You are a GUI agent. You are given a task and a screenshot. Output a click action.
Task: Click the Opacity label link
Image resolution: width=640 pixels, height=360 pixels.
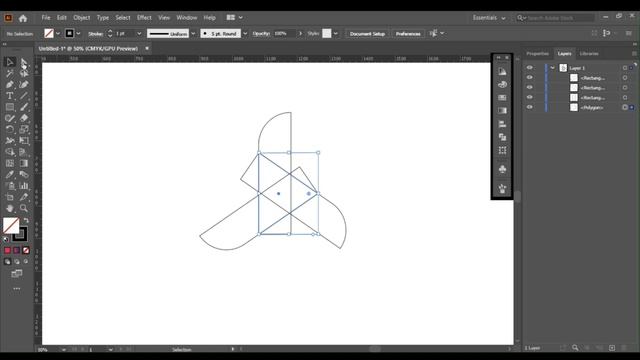click(261, 33)
